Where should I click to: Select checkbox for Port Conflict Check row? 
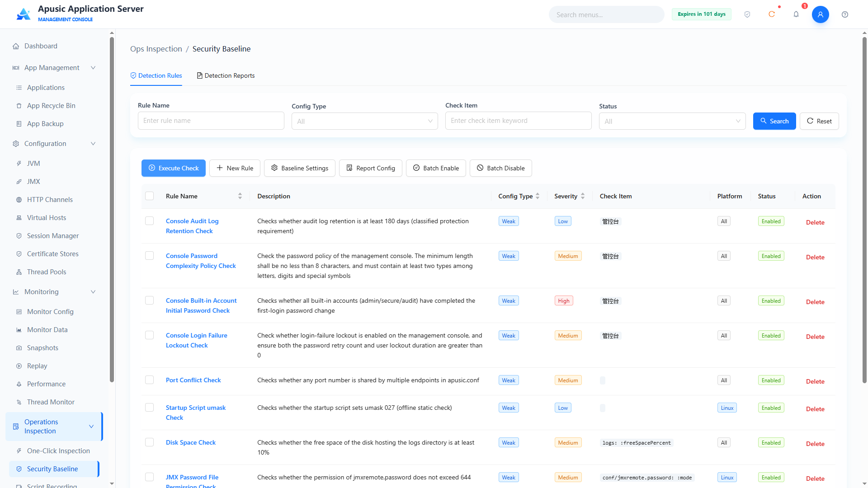149,380
